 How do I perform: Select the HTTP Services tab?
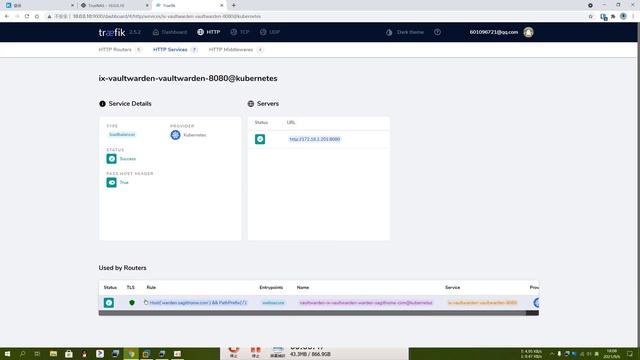pos(175,50)
